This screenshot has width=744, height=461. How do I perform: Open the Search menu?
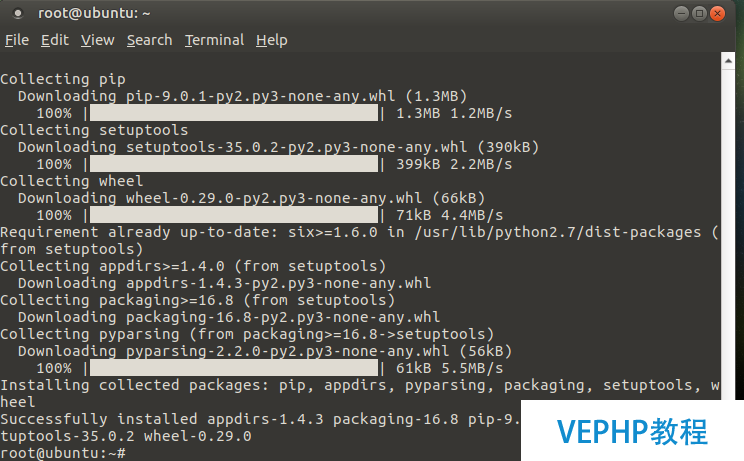click(149, 40)
